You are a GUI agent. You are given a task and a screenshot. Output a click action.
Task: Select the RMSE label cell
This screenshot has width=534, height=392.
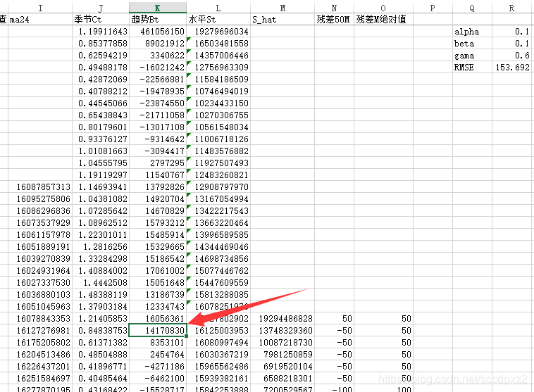472,67
